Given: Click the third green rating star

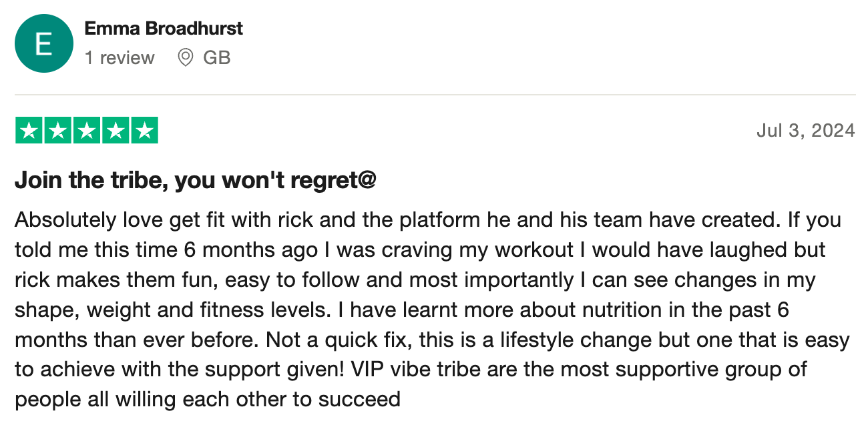Looking at the screenshot, I should pos(86,131).
